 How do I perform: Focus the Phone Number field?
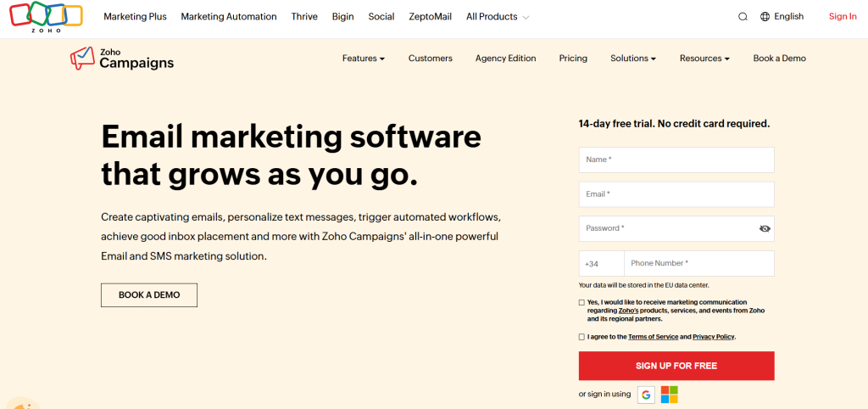pos(699,263)
